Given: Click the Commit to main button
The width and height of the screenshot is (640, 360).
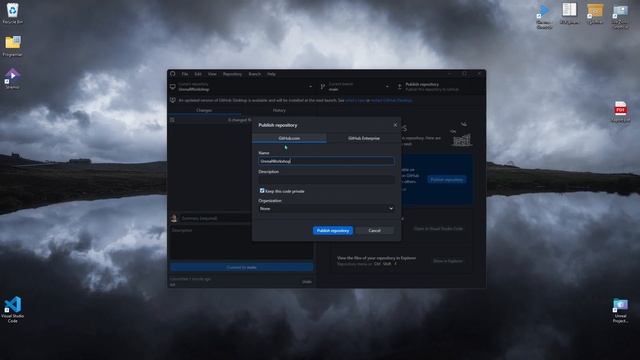Looking at the screenshot, I should (242, 267).
